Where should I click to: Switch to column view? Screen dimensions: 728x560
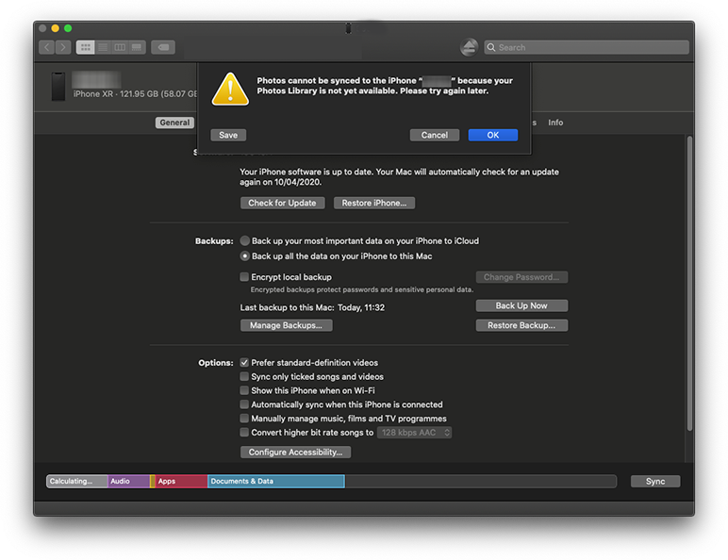pyautogui.click(x=120, y=47)
